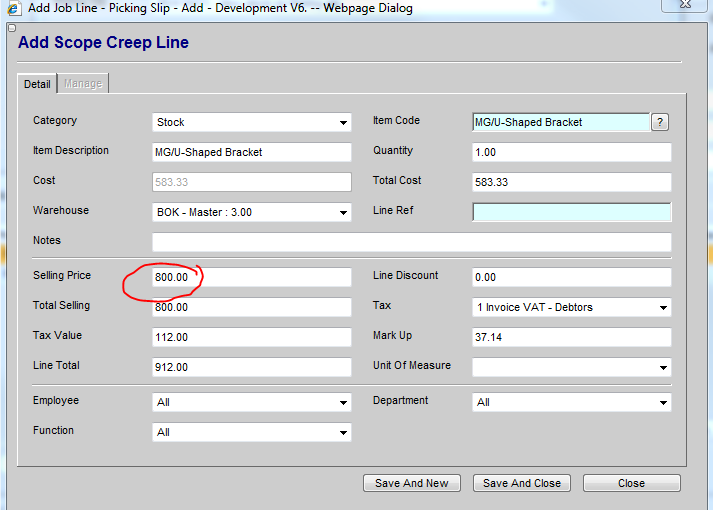This screenshot has height=510, width=713.
Task: Open the Manage tab
Action: [83, 84]
